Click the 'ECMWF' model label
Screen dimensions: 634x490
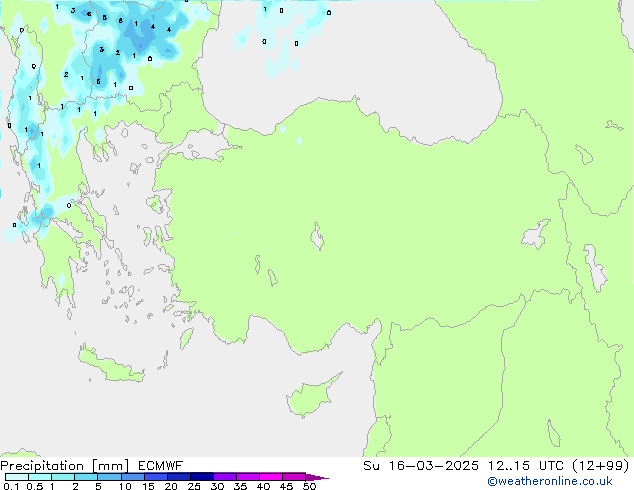(161, 466)
